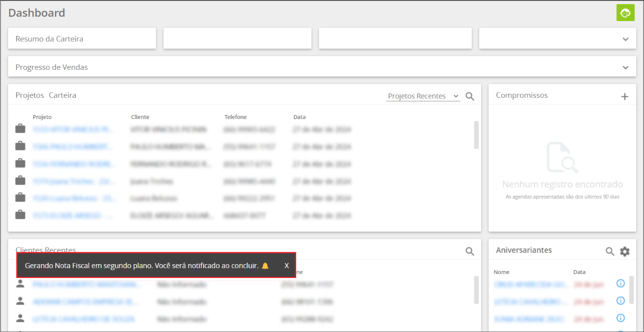The image size is (644, 332).
Task: Click the Aniversariantes panel title
Action: pyautogui.click(x=524, y=250)
